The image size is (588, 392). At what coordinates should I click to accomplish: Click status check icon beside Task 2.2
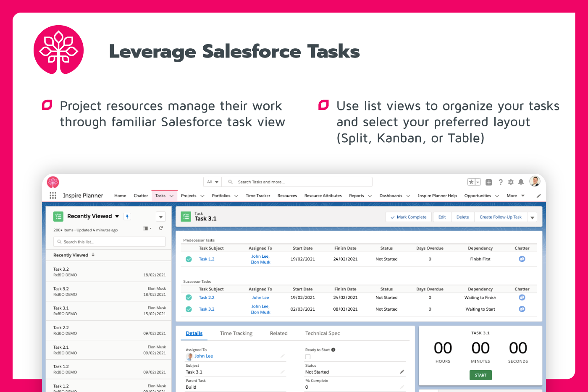tap(189, 298)
